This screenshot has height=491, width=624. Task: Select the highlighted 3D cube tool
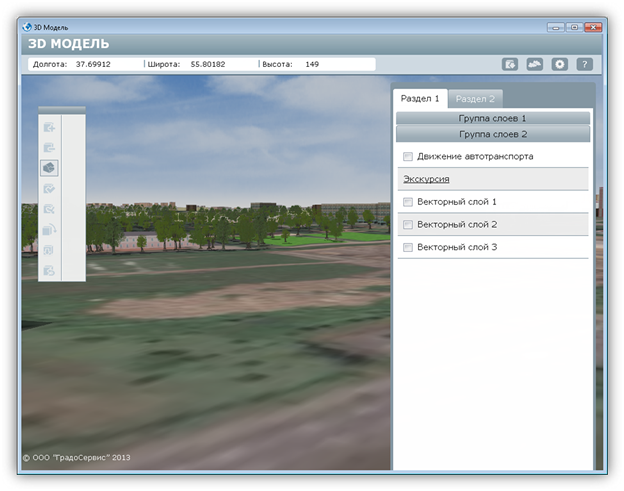pyautogui.click(x=49, y=168)
